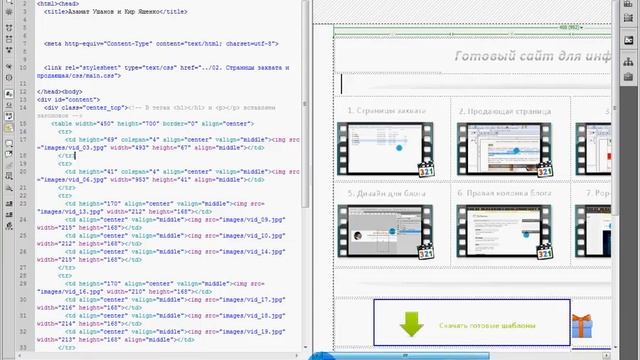This screenshot has height=360, width=640.
Task: Click the link rel="stylesheet" code line
Action: click(163, 72)
